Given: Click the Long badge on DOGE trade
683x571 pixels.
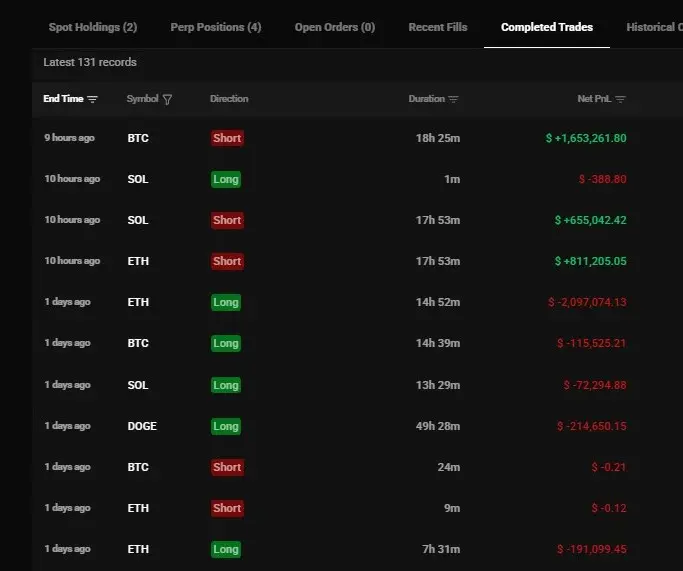Looking at the screenshot, I should 226,426.
